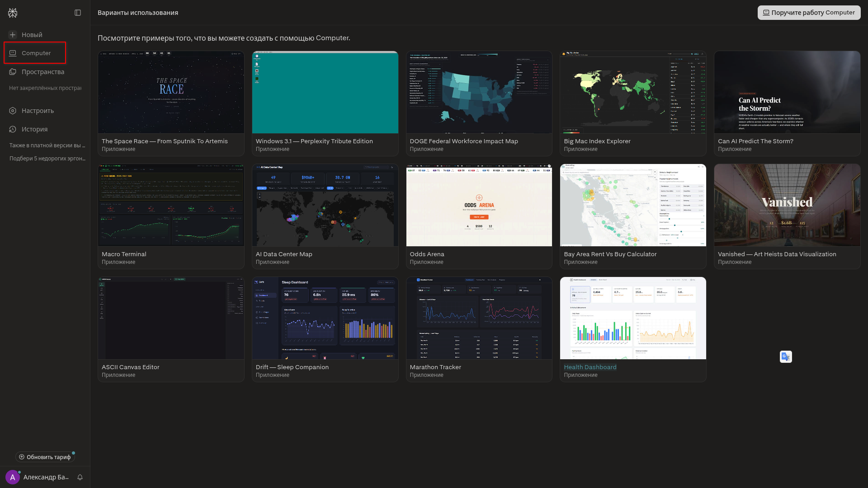Open the ASCII Canvas Editor thumbnail
868x488 pixels.
[x=171, y=318]
